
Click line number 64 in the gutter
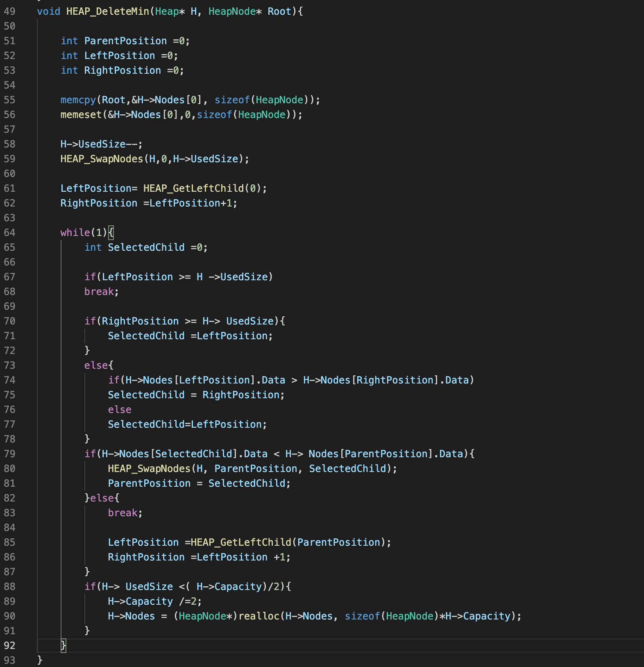tap(9, 233)
